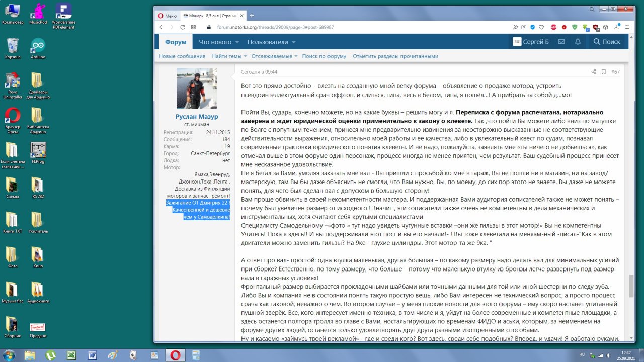The height and width of the screenshot is (362, 644).
Task: Open the Opera start page grid icon
Action: [x=194, y=27]
